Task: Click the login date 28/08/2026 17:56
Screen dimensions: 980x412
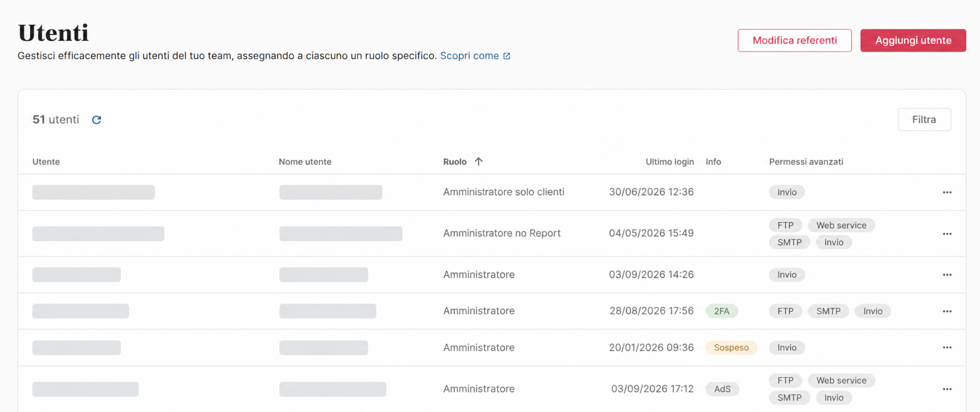Action: coord(651,311)
